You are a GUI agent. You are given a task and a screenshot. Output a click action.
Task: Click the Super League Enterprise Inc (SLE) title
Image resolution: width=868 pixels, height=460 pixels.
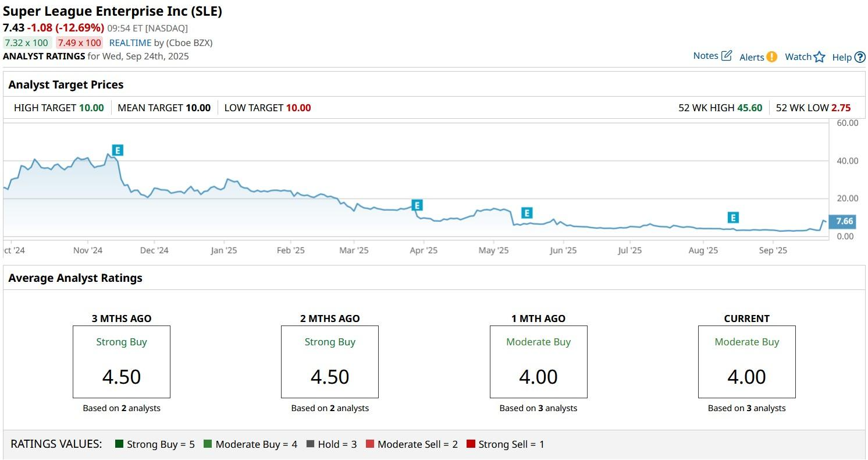click(113, 11)
